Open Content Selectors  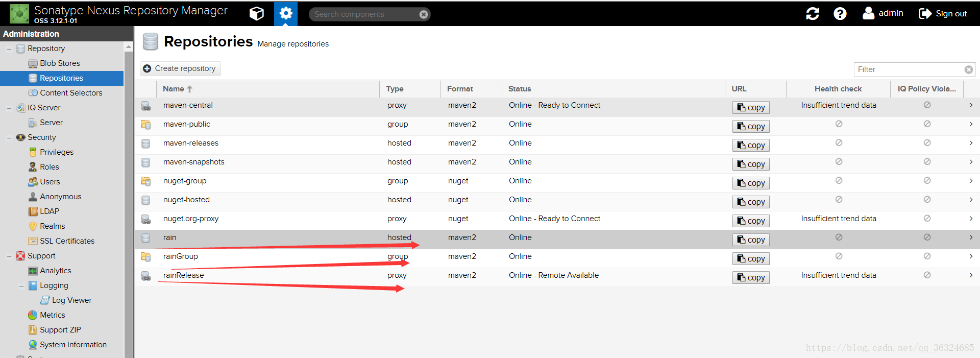[71, 93]
